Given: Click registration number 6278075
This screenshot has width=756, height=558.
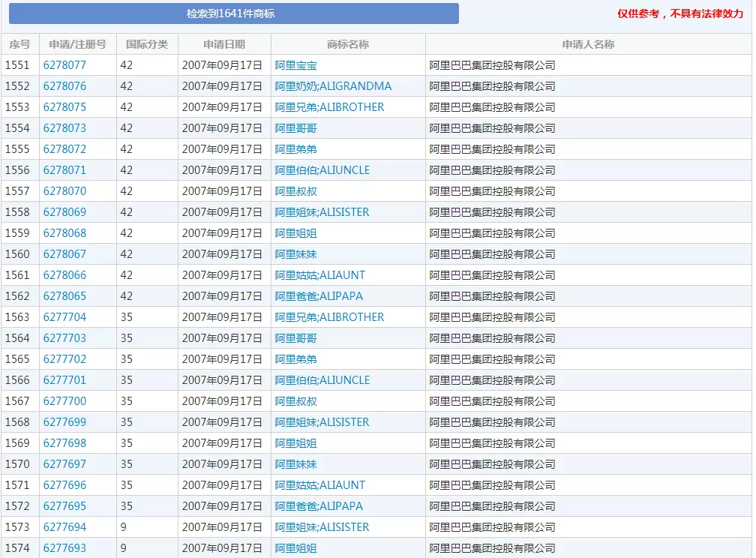Looking at the screenshot, I should [64, 107].
